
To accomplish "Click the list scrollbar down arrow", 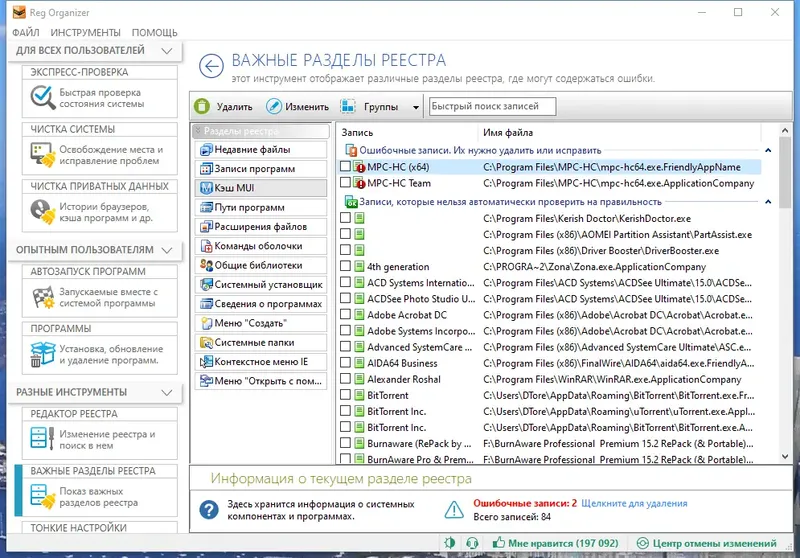I will (785, 456).
